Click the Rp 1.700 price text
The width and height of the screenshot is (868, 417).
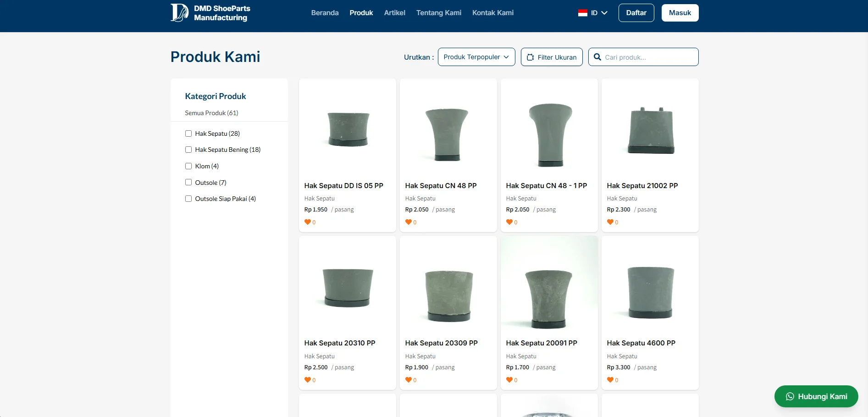click(x=518, y=367)
